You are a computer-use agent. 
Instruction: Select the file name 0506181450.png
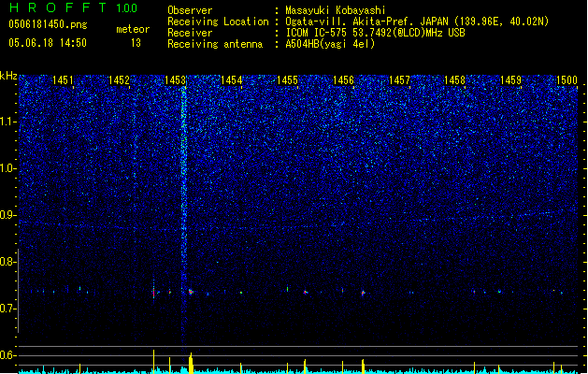pos(48,24)
